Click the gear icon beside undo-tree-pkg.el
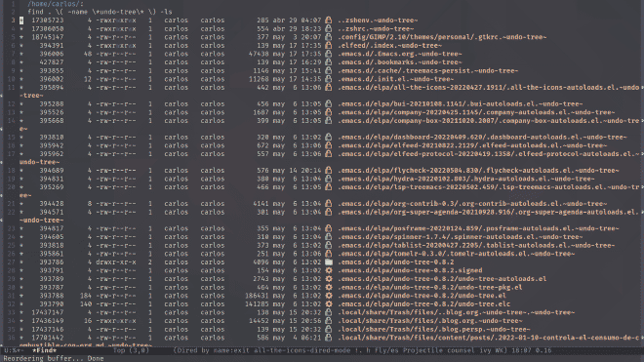 (329, 287)
